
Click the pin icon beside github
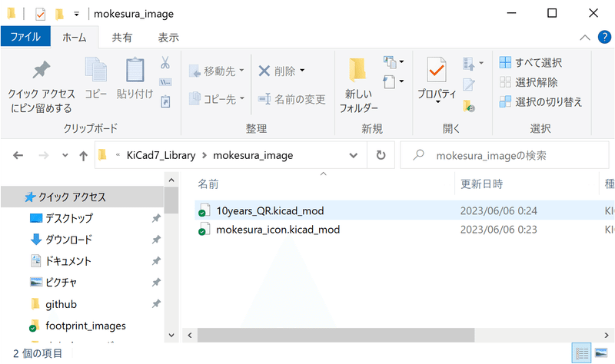[156, 303]
